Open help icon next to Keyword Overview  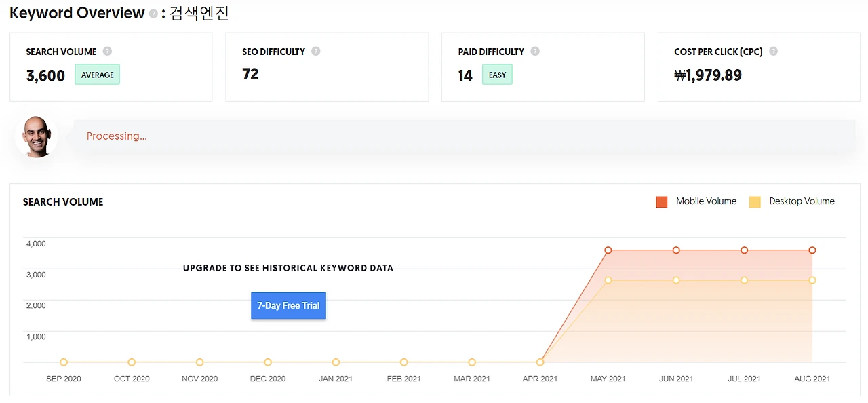[x=153, y=14]
